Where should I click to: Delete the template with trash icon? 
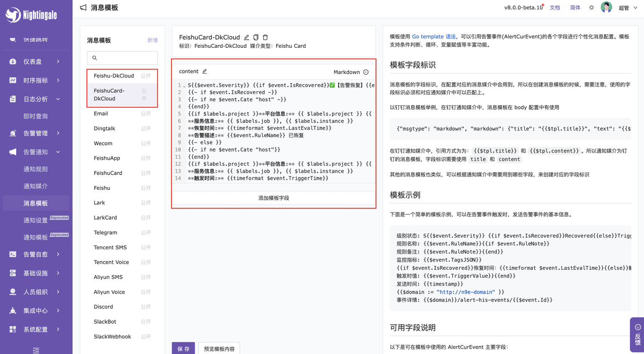(265, 37)
